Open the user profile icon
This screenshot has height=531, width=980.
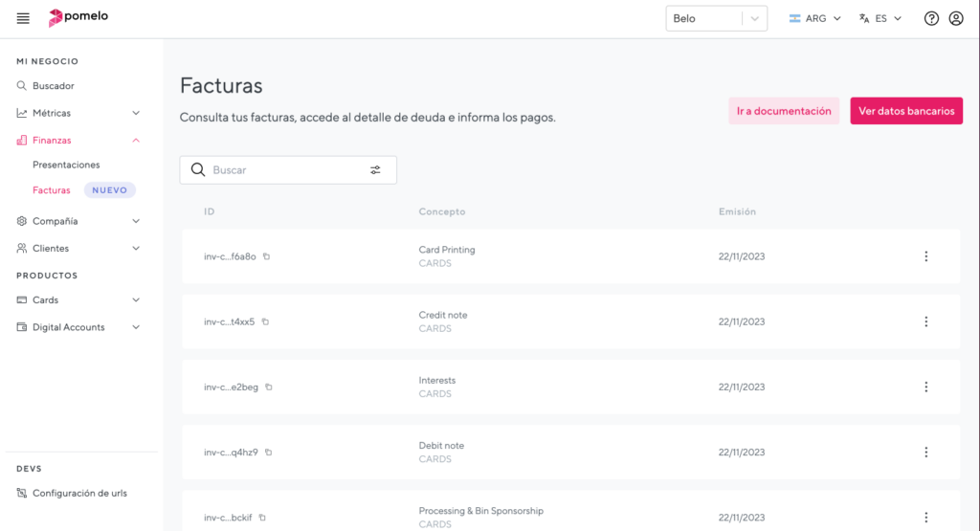click(956, 18)
